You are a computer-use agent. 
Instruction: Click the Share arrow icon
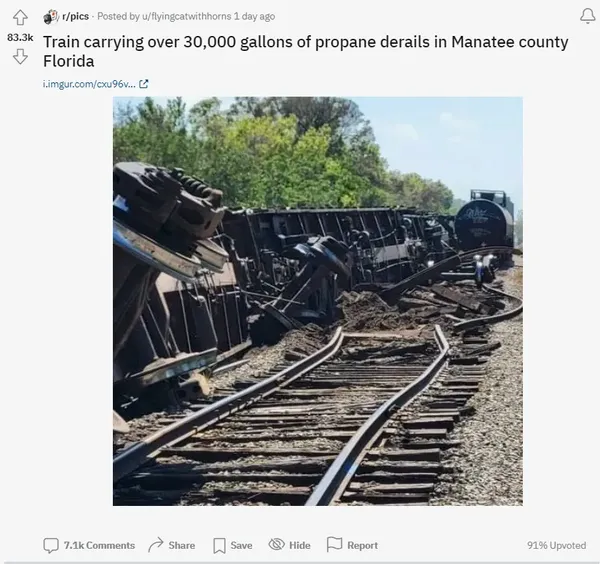pyautogui.click(x=155, y=545)
